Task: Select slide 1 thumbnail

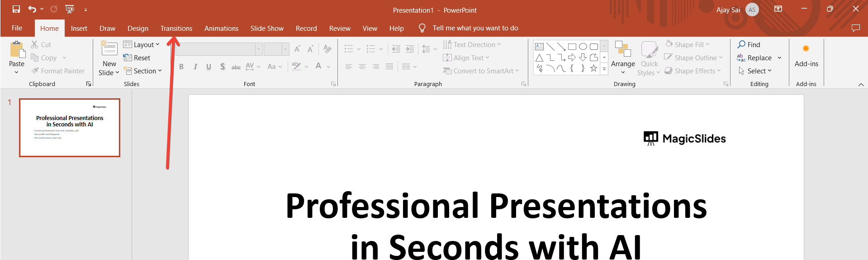Action: 70,128
